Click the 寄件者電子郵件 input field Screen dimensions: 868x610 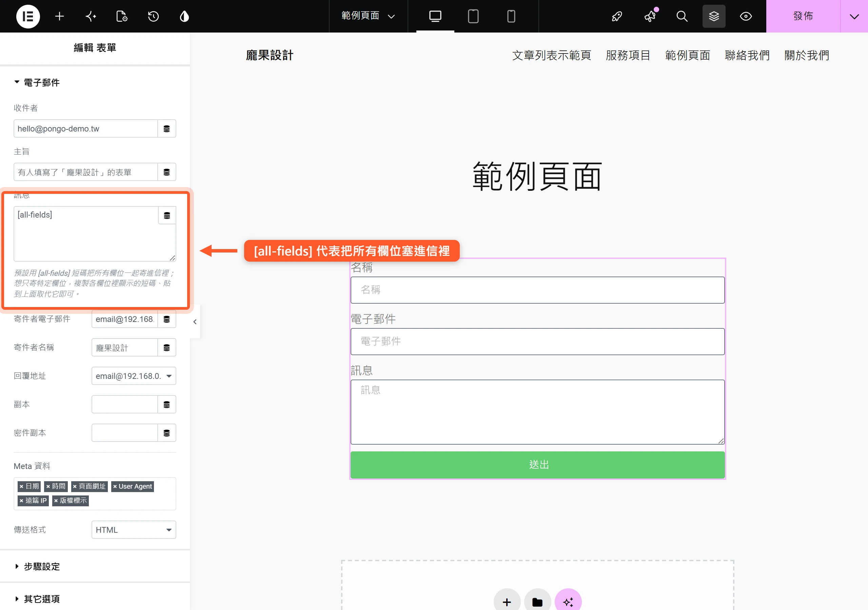[x=125, y=319]
